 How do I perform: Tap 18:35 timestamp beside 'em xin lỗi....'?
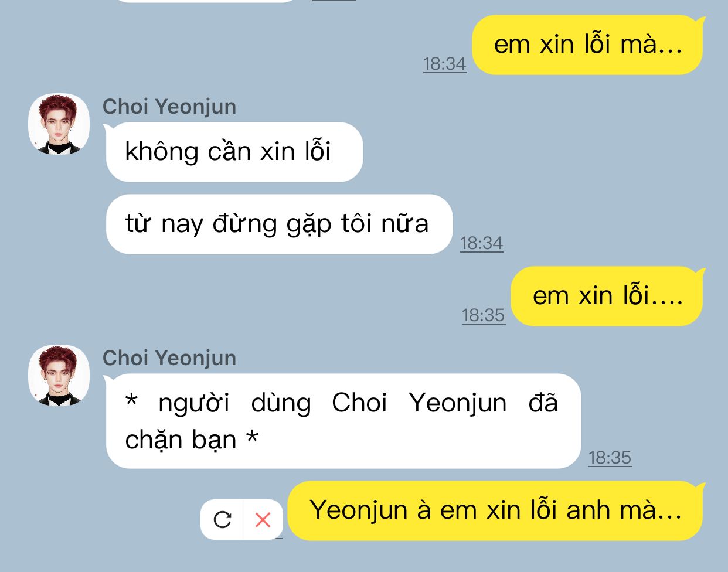pos(484,315)
